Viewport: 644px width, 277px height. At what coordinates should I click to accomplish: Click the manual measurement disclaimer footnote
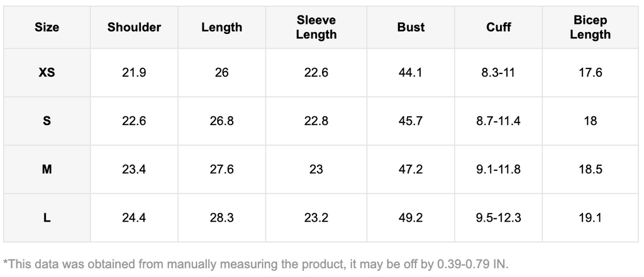[255, 264]
